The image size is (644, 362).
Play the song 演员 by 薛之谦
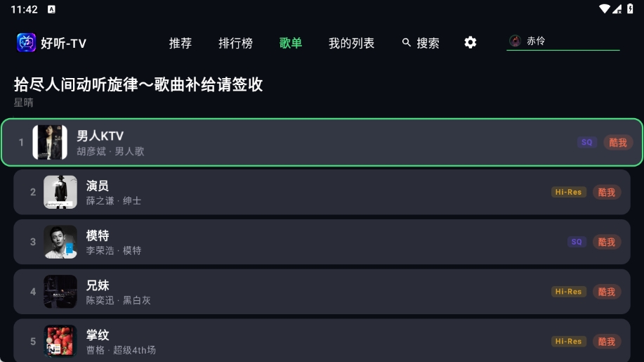click(322, 192)
